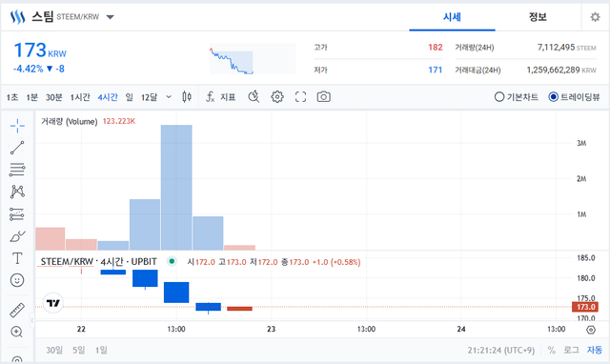The height and width of the screenshot is (364, 610).
Task: Switch to the 시세 tab
Action: [x=452, y=17]
